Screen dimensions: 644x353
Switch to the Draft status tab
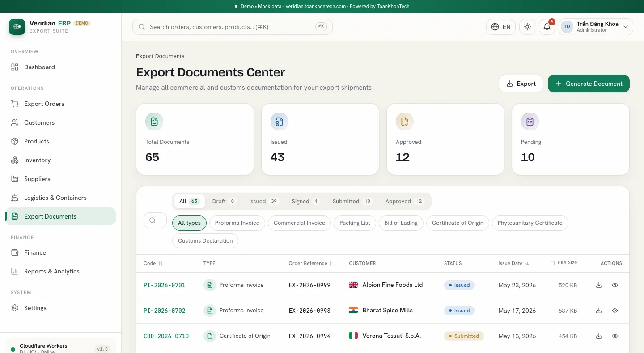point(224,201)
